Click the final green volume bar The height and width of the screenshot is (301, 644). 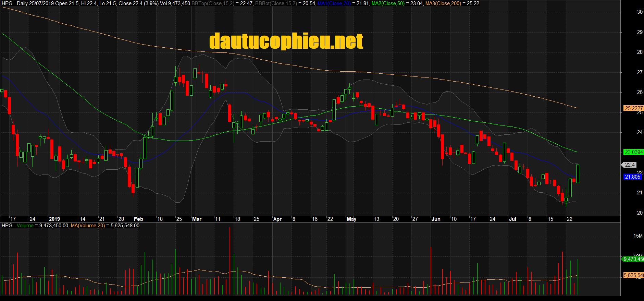point(578,277)
